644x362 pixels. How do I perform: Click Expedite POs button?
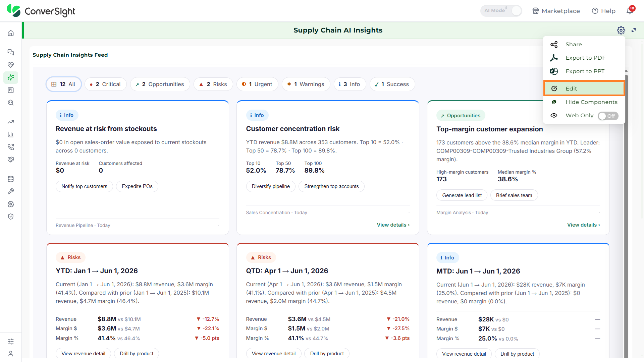click(137, 186)
